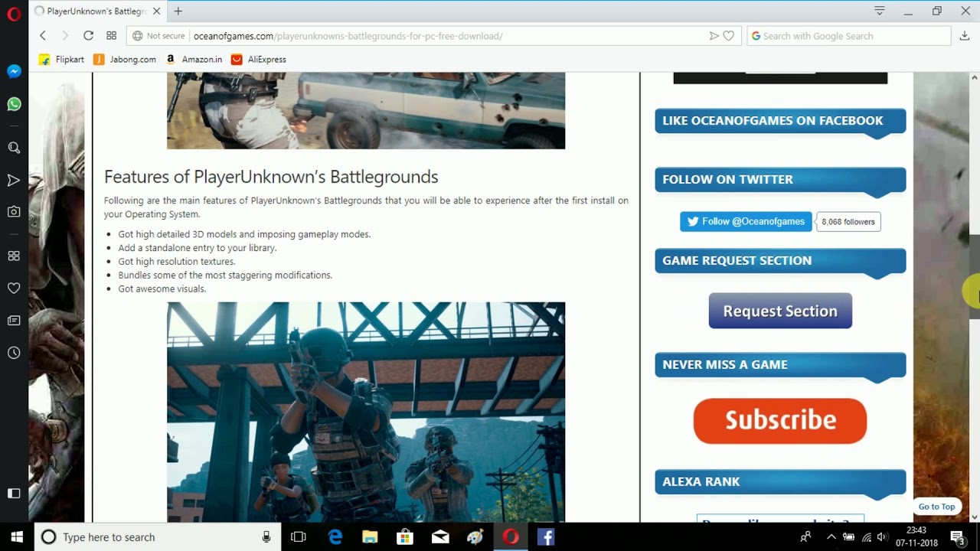Click the Follow on Twitter header
This screenshot has width=980, height=551.
[x=780, y=180]
